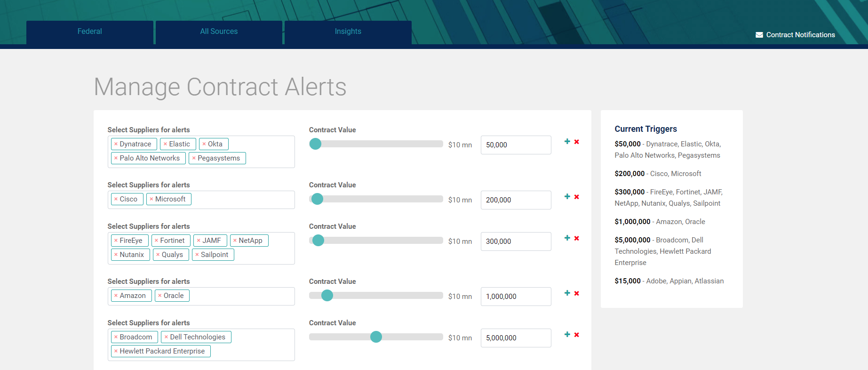Delete the 300,000 alert row

click(577, 238)
